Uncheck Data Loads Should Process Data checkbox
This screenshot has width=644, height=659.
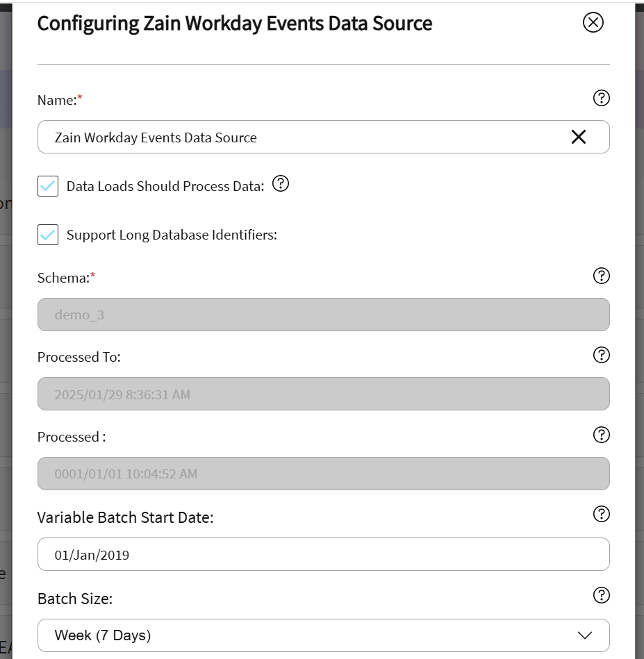[48, 186]
